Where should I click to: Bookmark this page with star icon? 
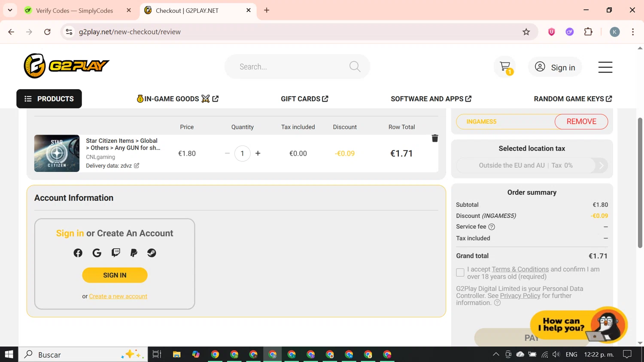pos(526,32)
